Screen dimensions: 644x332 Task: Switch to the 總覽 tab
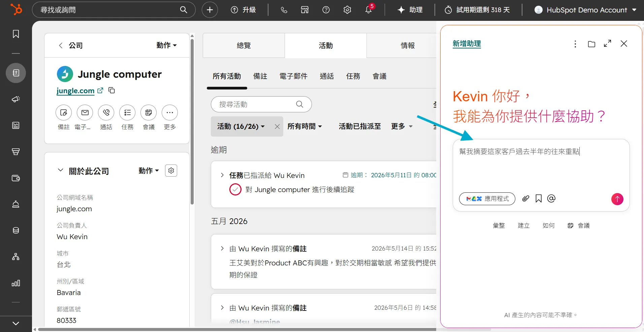244,45
